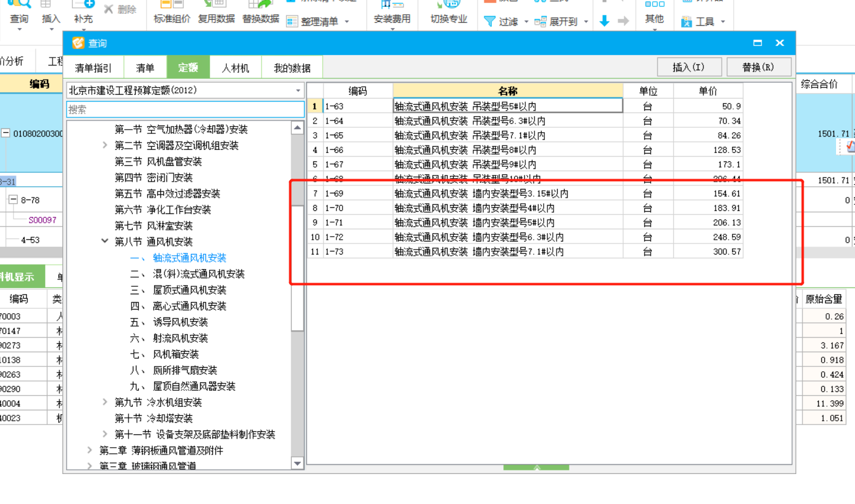Image resolution: width=855 pixels, height=504 pixels.
Task: Click the 整理清单 icon
Action: [292, 21]
